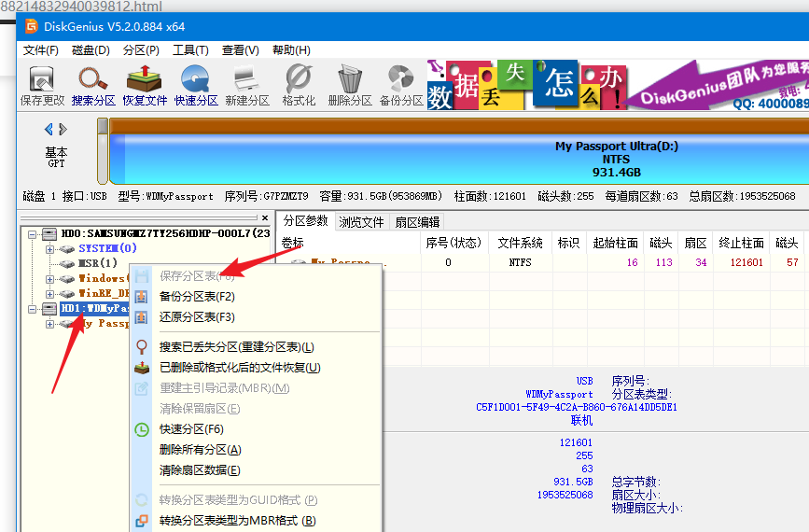The width and height of the screenshot is (809, 532).
Task: Click the Save Changes (保存更改) toolbar icon
Action: click(x=42, y=84)
